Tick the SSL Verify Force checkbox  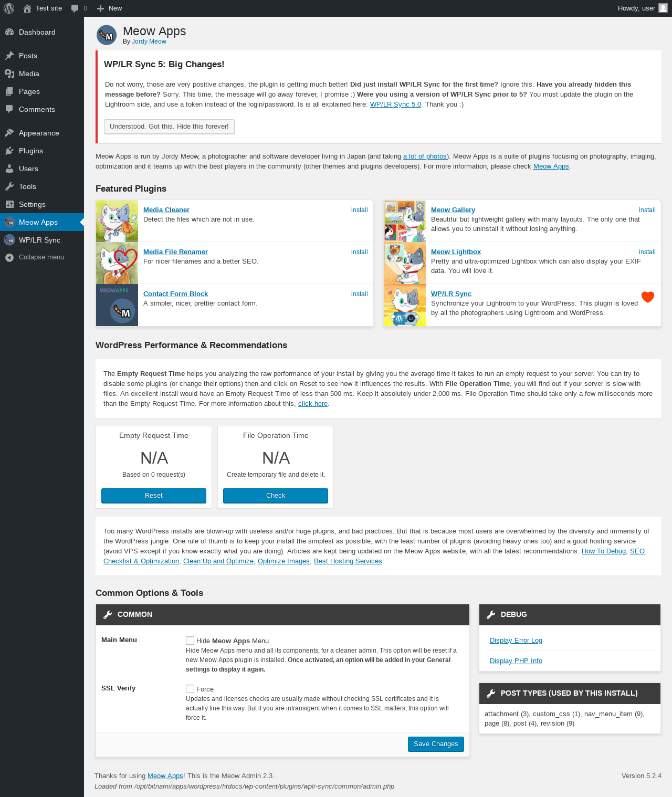tap(190, 689)
